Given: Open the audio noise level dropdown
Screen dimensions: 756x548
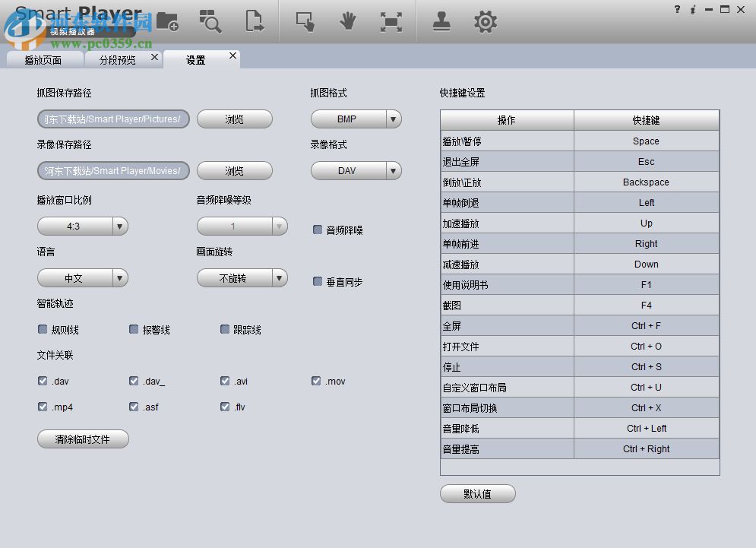Looking at the screenshot, I should (x=242, y=226).
